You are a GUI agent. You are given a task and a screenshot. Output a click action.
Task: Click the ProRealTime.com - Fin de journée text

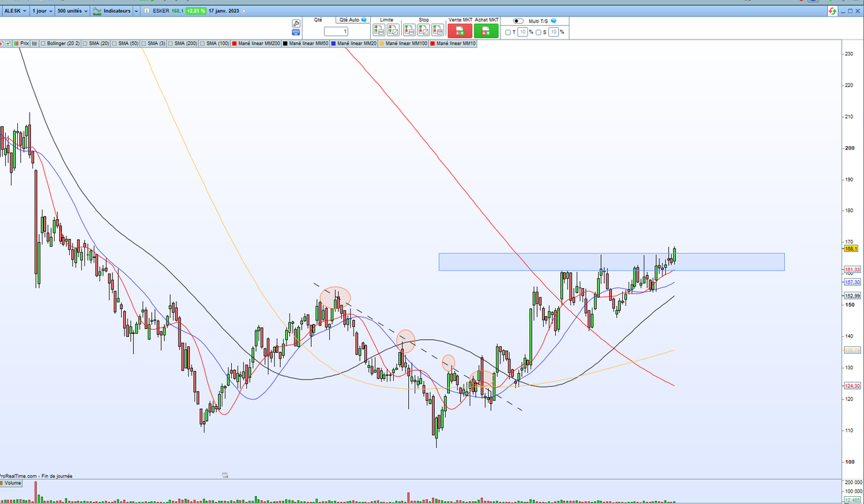(36, 476)
